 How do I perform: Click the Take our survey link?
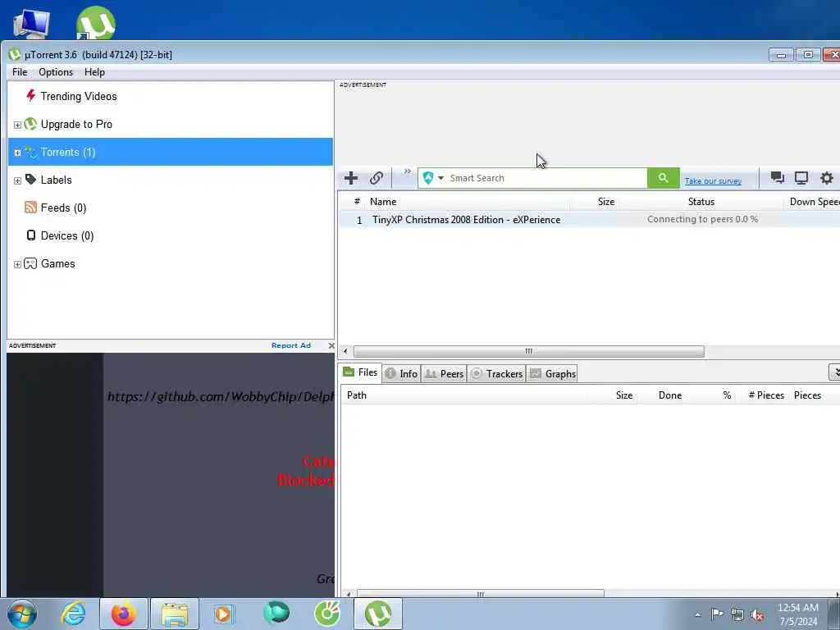pyautogui.click(x=713, y=181)
